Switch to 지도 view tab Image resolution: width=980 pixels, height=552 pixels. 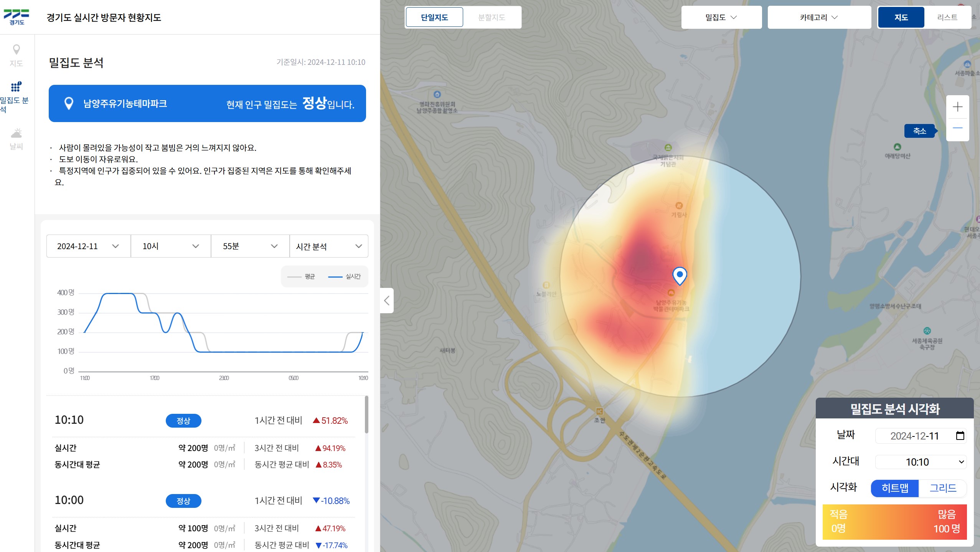click(x=901, y=17)
